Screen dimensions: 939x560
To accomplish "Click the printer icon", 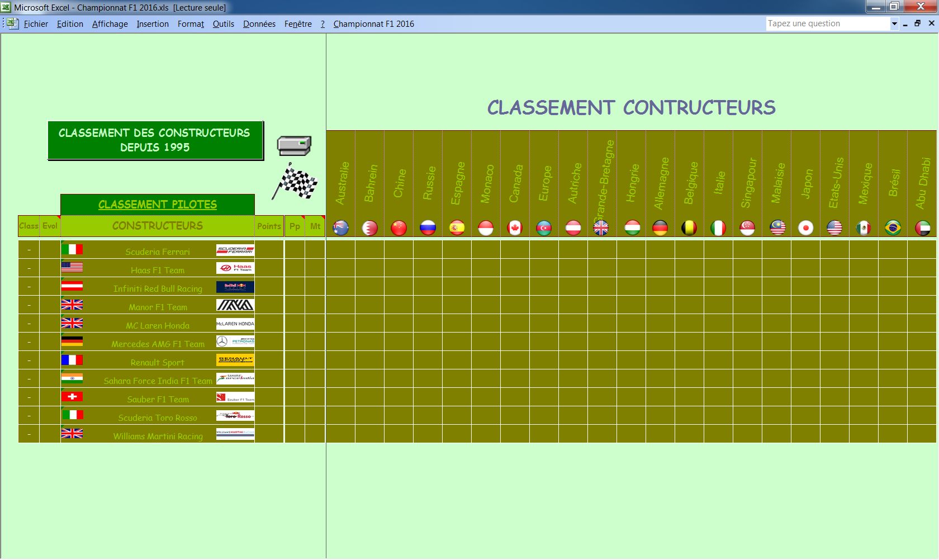I will pyautogui.click(x=294, y=146).
